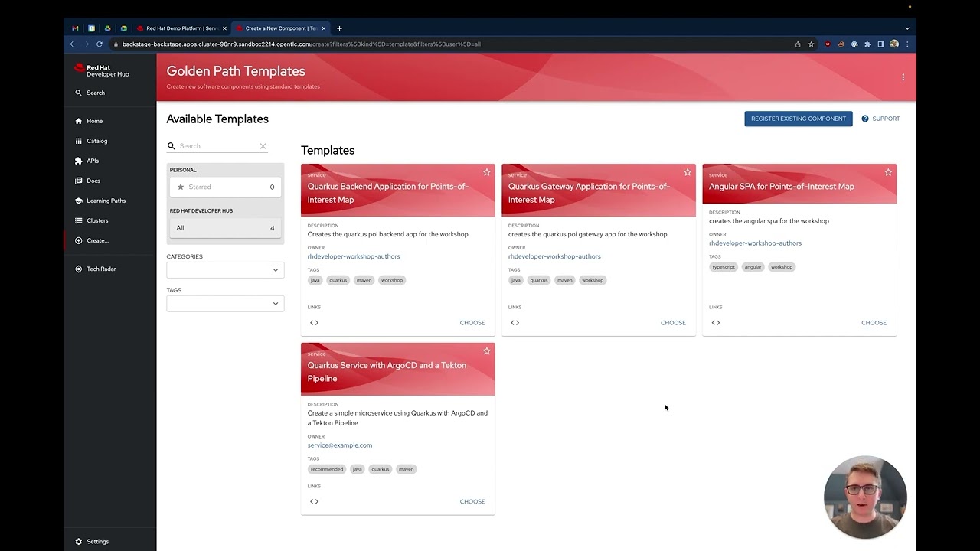Choose the Angular SPA template

coord(874,322)
